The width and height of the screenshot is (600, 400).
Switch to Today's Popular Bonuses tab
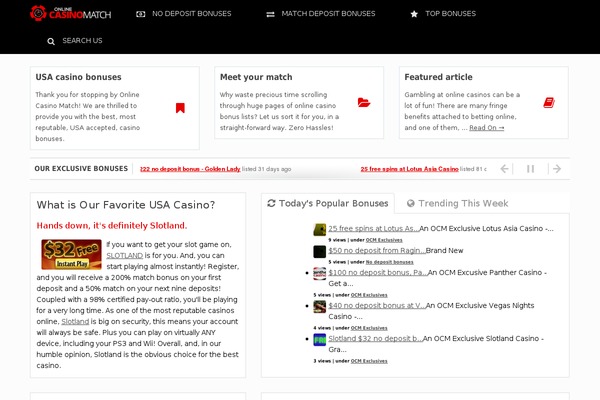[328, 203]
